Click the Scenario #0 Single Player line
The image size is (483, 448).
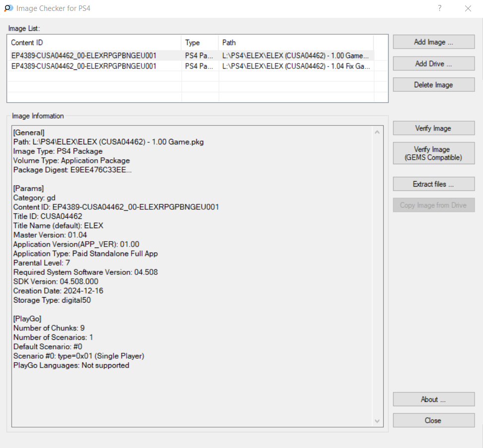[79, 356]
